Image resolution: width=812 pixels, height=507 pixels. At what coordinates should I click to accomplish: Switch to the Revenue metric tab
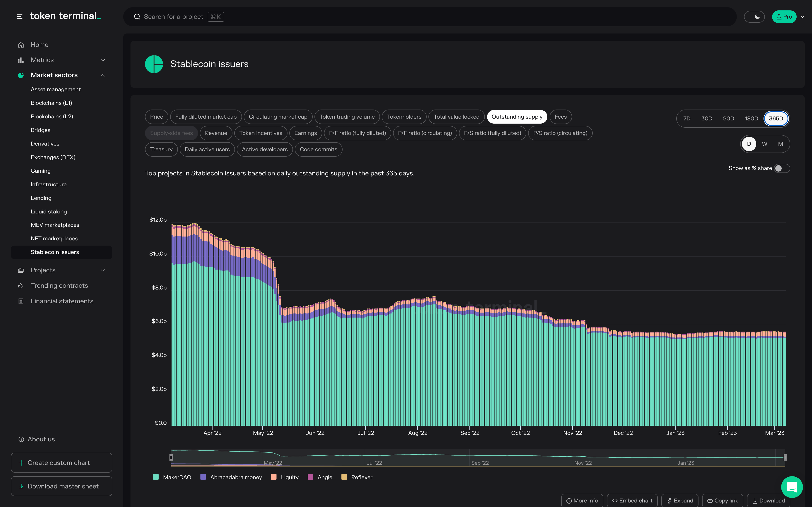pos(216,133)
